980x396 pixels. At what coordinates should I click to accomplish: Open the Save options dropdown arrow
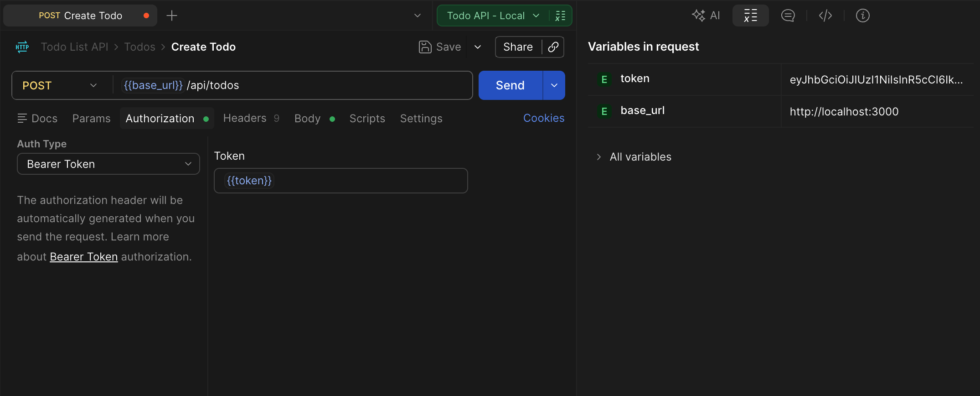tap(478, 47)
